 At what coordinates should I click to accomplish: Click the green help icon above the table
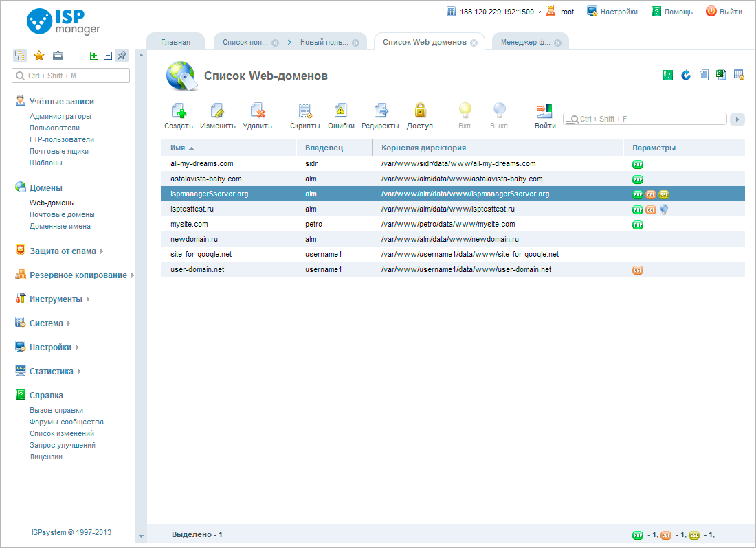coord(668,75)
